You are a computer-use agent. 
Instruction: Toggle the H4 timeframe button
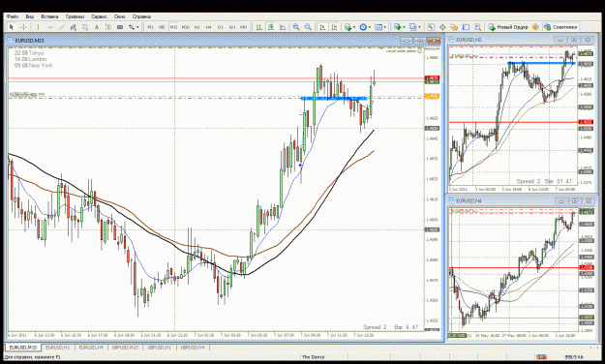[x=209, y=27]
